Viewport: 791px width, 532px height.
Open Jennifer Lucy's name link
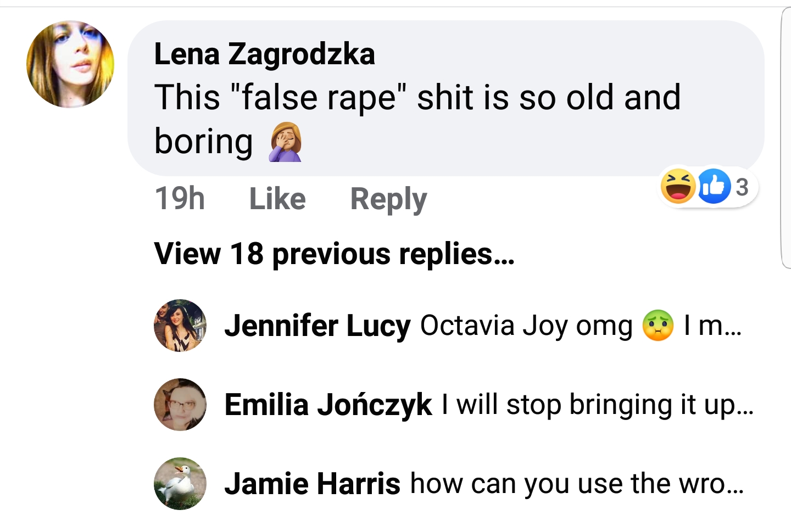317,326
